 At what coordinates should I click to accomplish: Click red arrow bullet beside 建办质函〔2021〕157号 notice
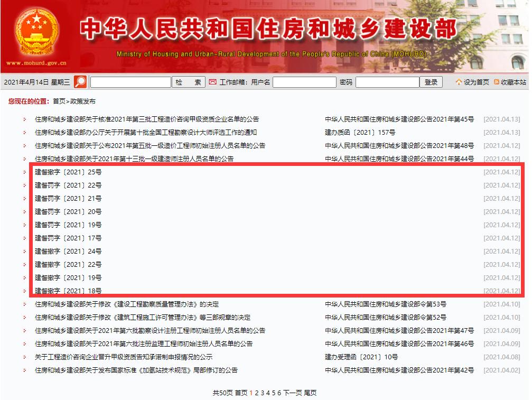point(24,133)
